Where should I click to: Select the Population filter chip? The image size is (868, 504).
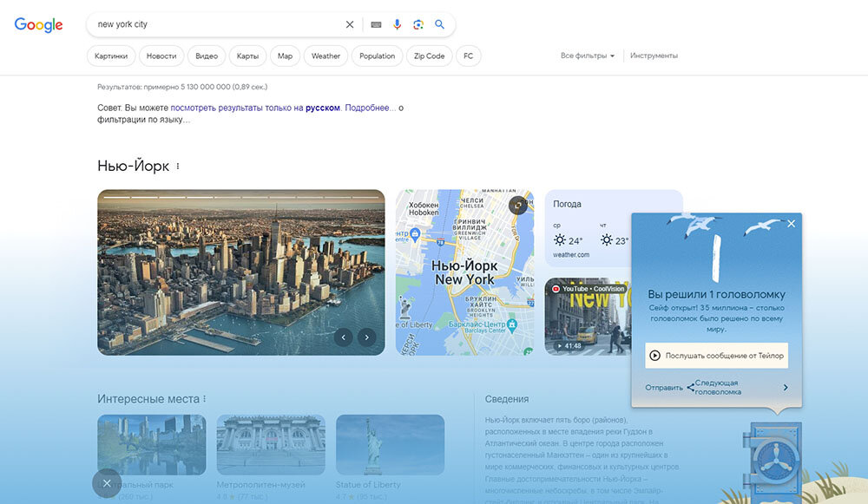(x=377, y=56)
